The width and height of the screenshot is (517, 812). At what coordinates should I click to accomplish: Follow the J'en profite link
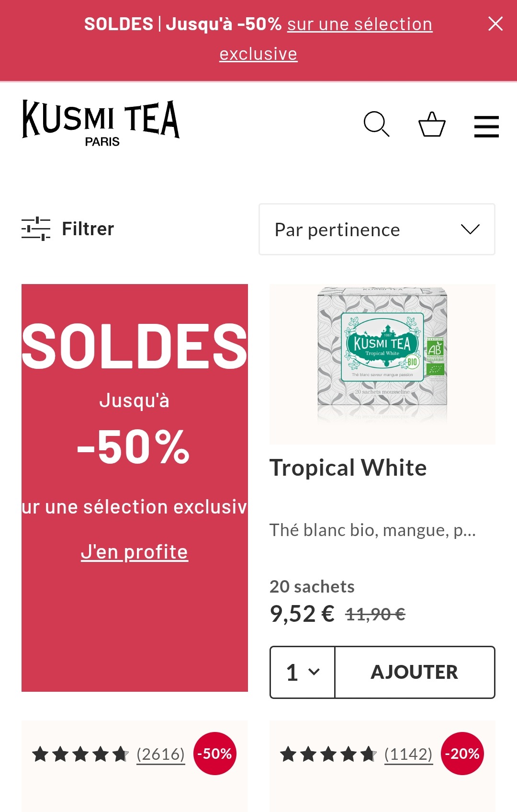click(135, 551)
